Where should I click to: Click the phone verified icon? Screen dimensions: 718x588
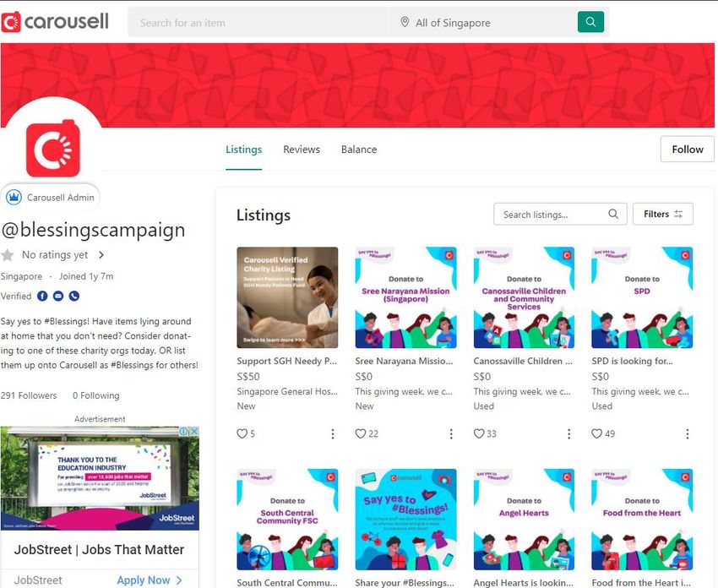tap(74, 296)
